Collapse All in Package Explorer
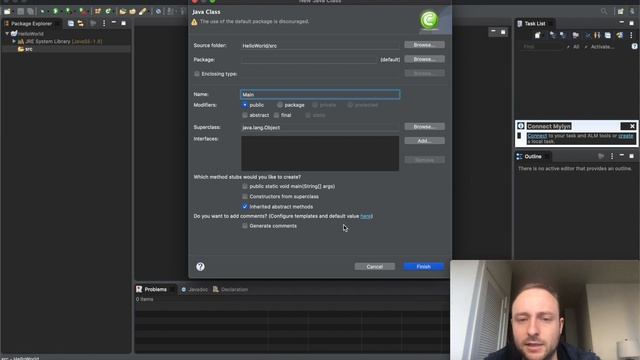Viewport: 640px width, 360px height. coord(71,23)
